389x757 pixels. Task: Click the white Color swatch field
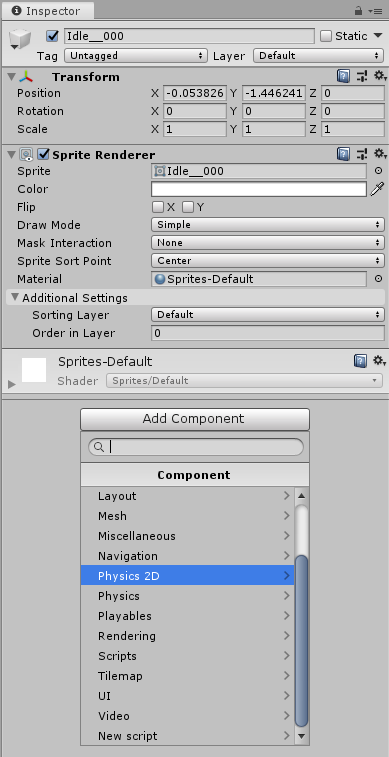259,189
